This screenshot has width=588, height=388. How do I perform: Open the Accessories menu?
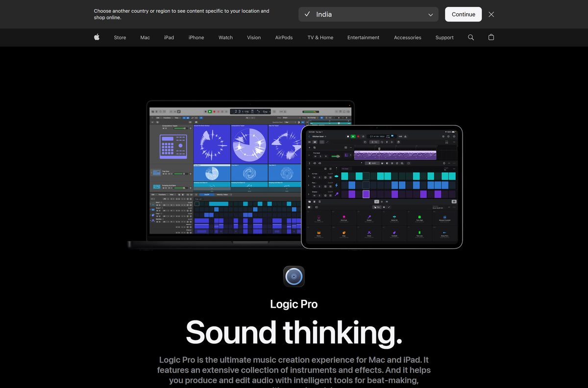point(408,37)
